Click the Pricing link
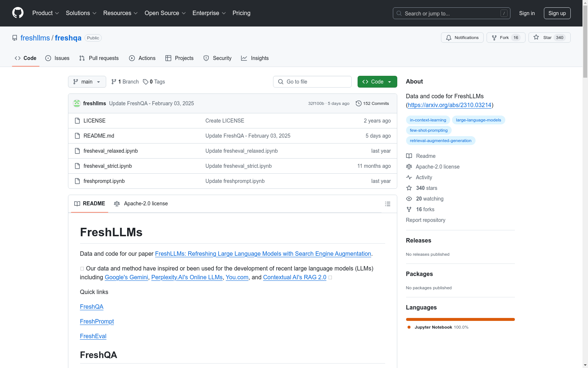The width and height of the screenshot is (588, 368). (x=241, y=13)
